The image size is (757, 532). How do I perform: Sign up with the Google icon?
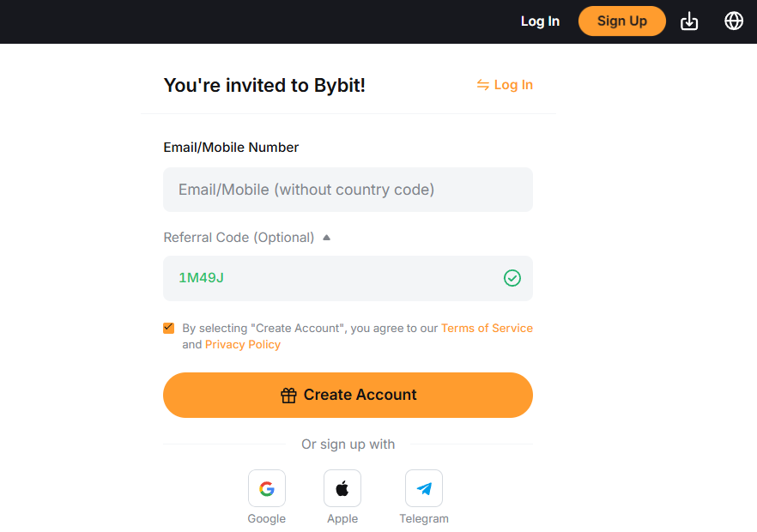(x=267, y=488)
